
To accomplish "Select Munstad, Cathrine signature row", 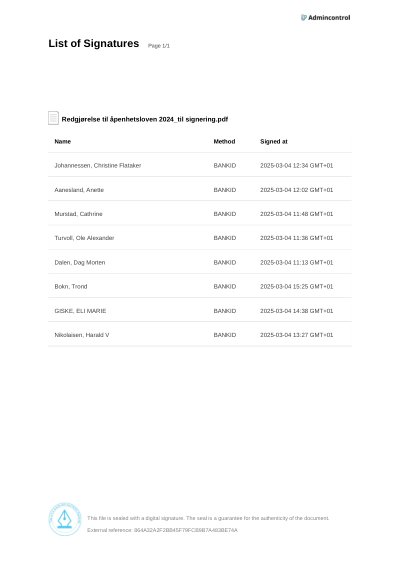I will coord(200,214).
